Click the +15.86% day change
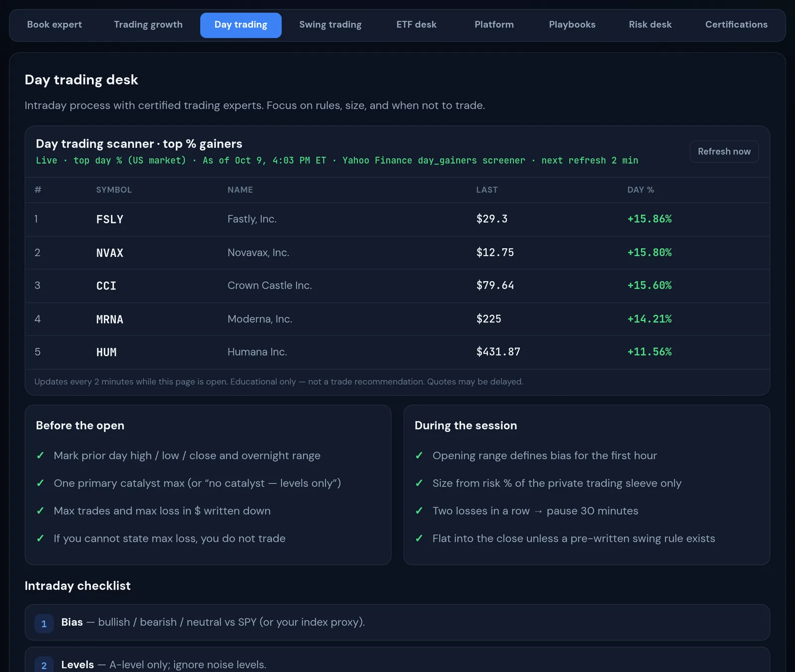The width and height of the screenshot is (795, 672). [x=649, y=219]
